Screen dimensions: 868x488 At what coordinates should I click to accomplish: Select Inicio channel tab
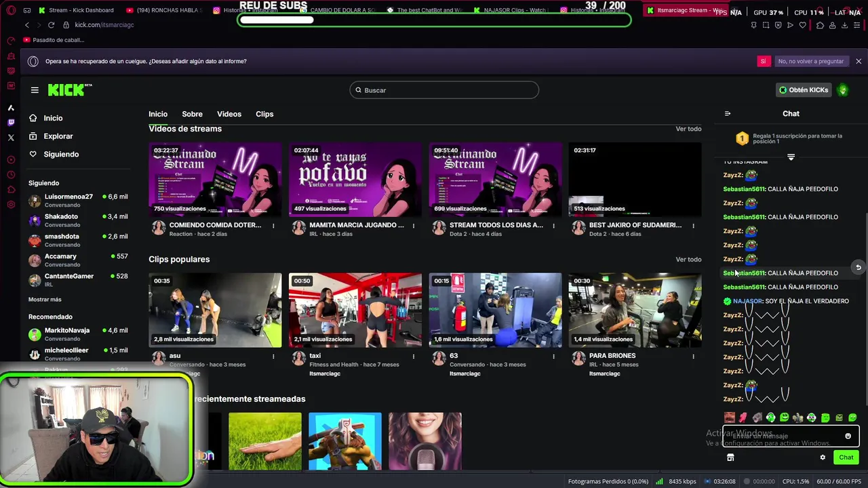pyautogui.click(x=158, y=114)
